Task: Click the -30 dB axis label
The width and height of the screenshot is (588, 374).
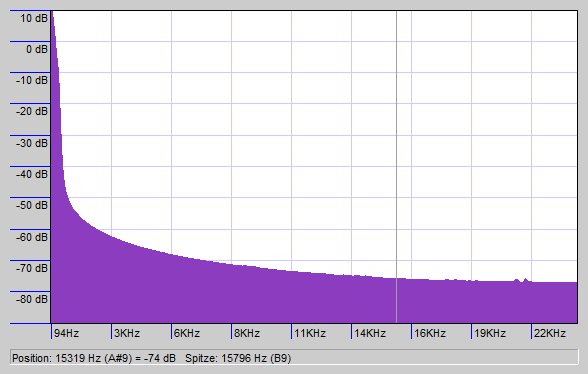Action: point(32,143)
